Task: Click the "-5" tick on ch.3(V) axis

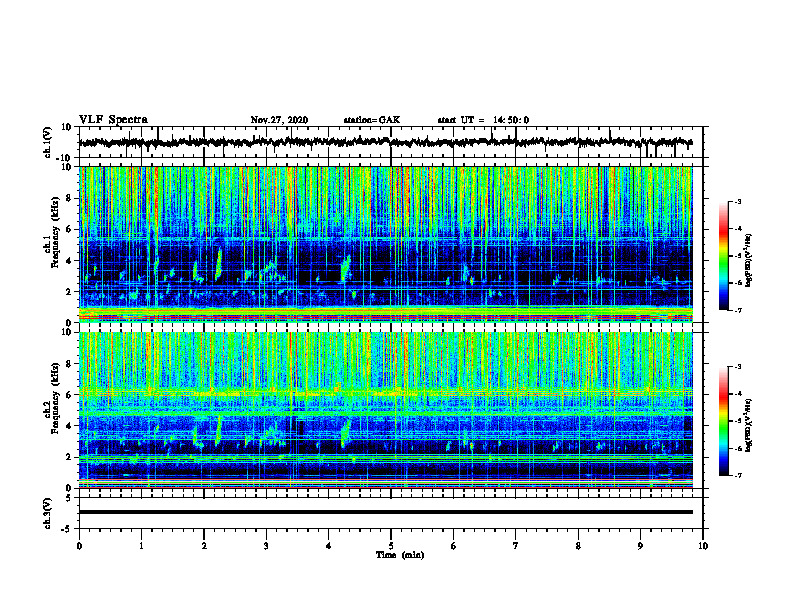Action: pyautogui.click(x=68, y=529)
